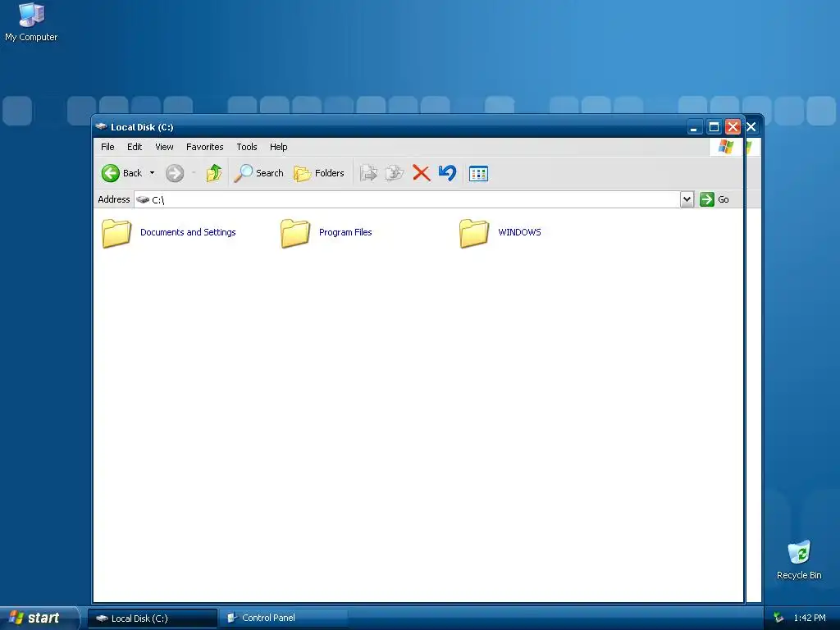Click the WINDOWS folder name
The height and width of the screenshot is (630, 840).
click(x=519, y=232)
